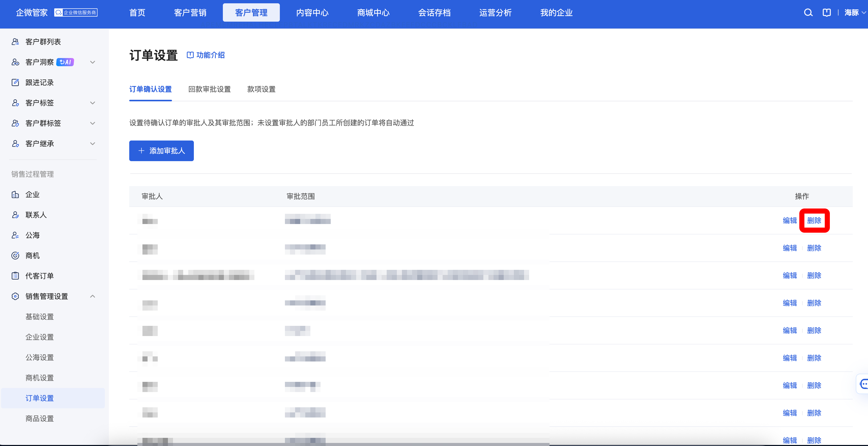Click the 联系人 person icon

15,215
